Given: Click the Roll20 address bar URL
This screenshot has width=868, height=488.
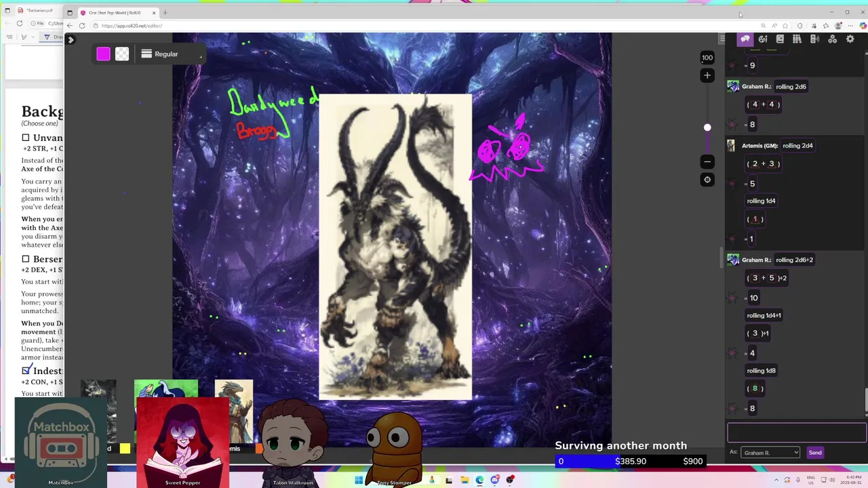Looking at the screenshot, I should (x=132, y=26).
